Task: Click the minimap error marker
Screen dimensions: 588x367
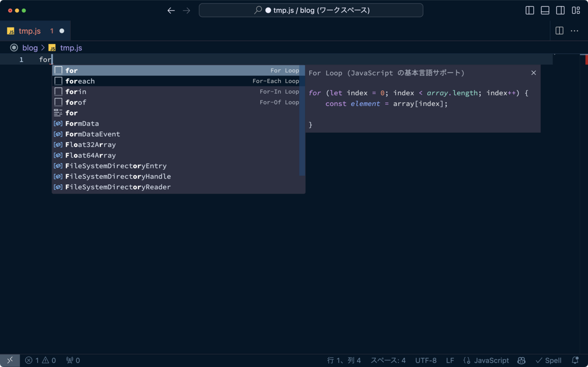Action: click(587, 59)
